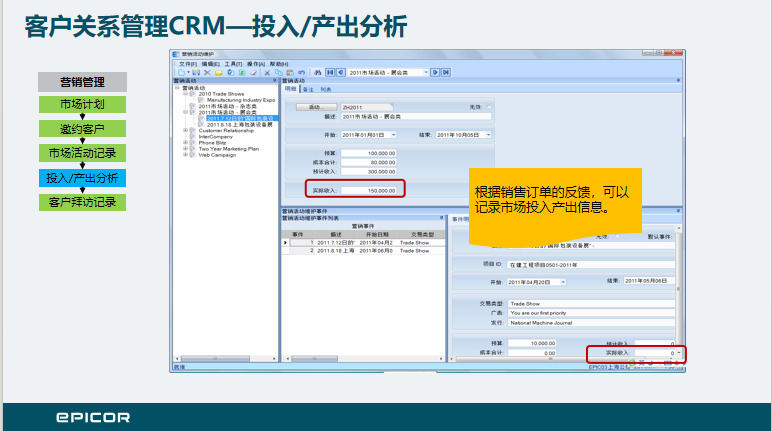
Task: Go to next record navigation icon
Action: (x=435, y=72)
